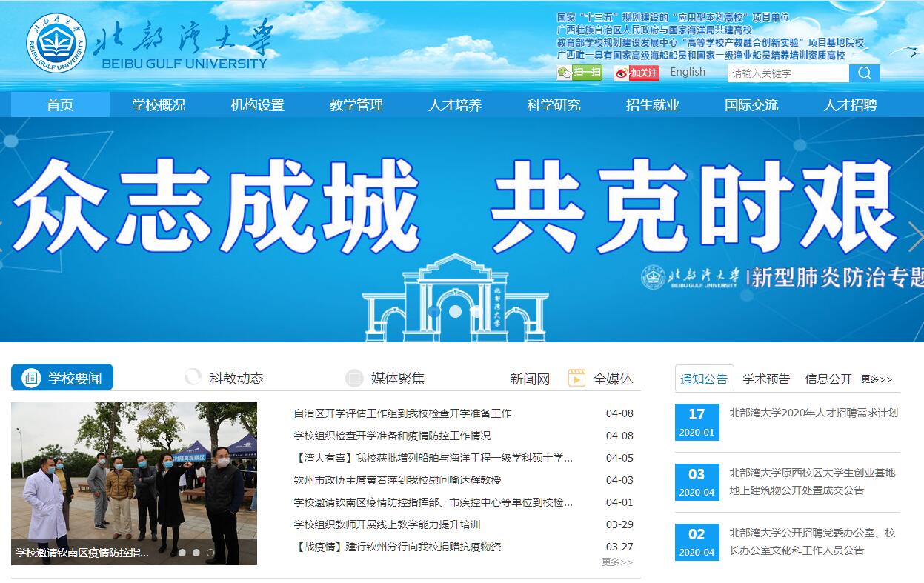This screenshot has height=583, width=924.
Task: Expand more news via 更多>> under list
Action: (617, 562)
